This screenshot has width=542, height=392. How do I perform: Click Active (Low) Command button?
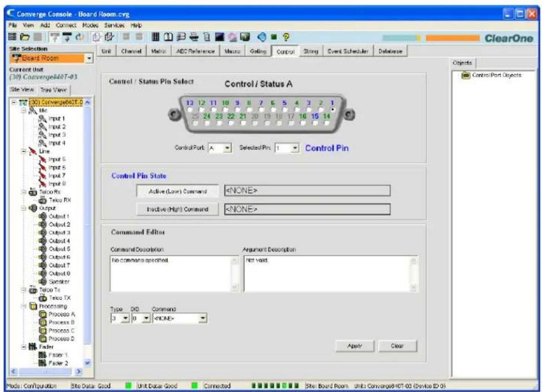click(178, 191)
